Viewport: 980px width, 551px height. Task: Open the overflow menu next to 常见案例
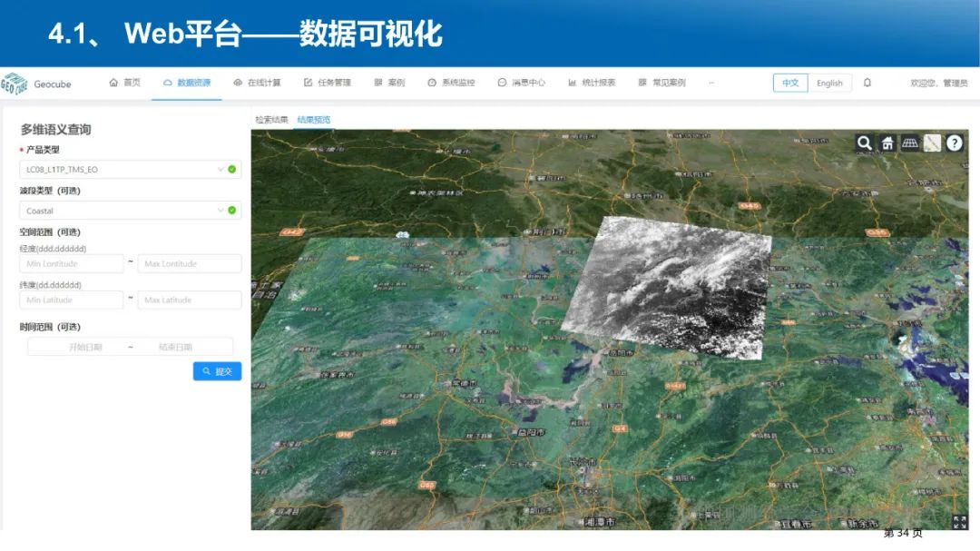(711, 83)
